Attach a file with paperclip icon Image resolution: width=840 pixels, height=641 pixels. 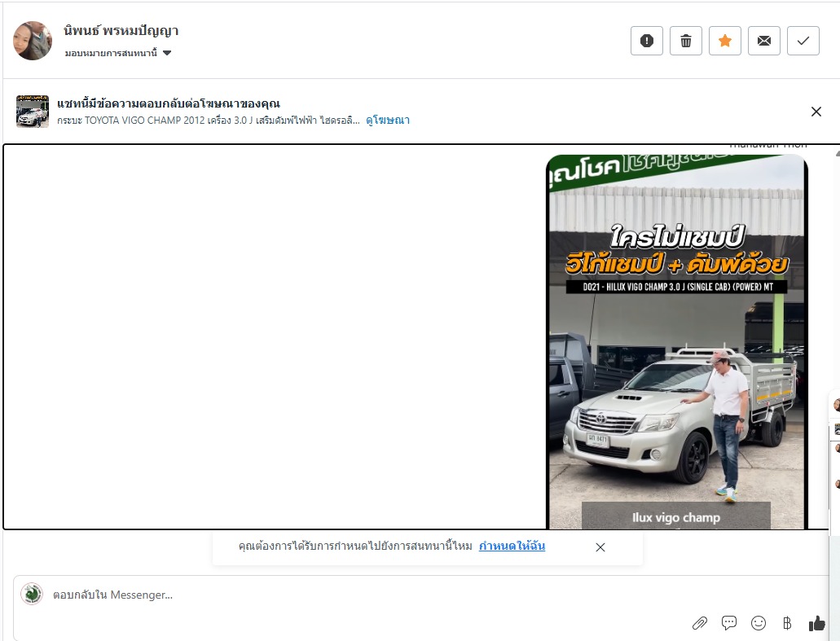700,623
